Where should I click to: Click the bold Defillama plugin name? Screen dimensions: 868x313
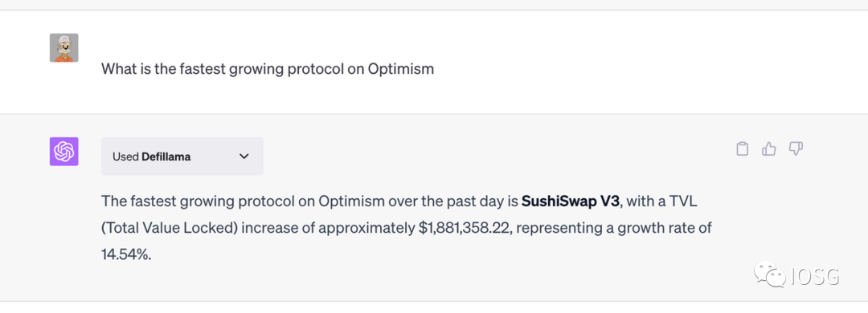point(166,156)
